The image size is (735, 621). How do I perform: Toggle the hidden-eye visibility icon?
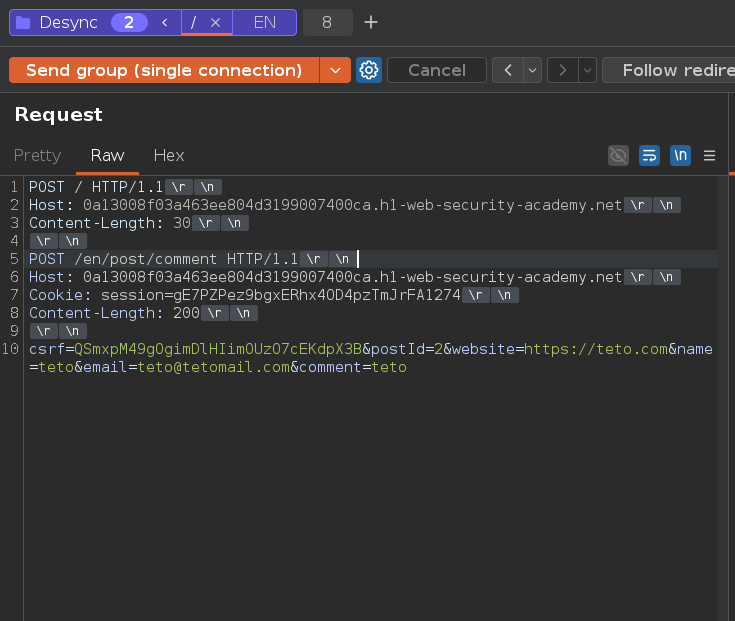coord(618,156)
